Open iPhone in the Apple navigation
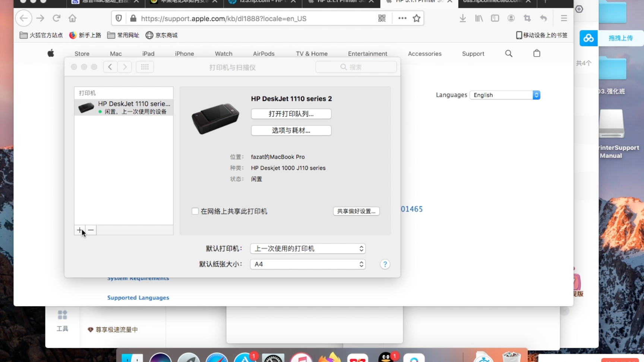The height and width of the screenshot is (362, 644). pyautogui.click(x=184, y=54)
